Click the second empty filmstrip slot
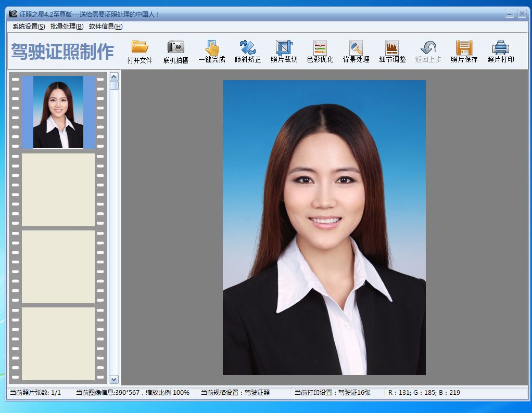 (58, 267)
